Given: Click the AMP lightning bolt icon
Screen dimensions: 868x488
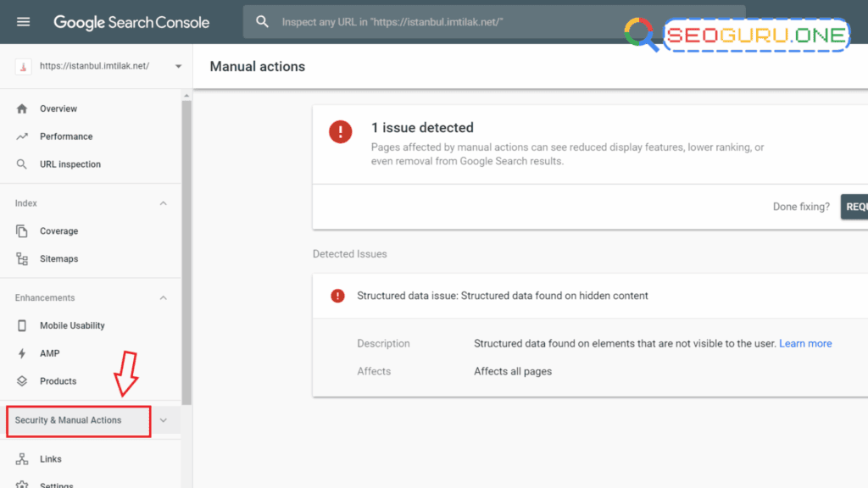Looking at the screenshot, I should pyautogui.click(x=21, y=353).
